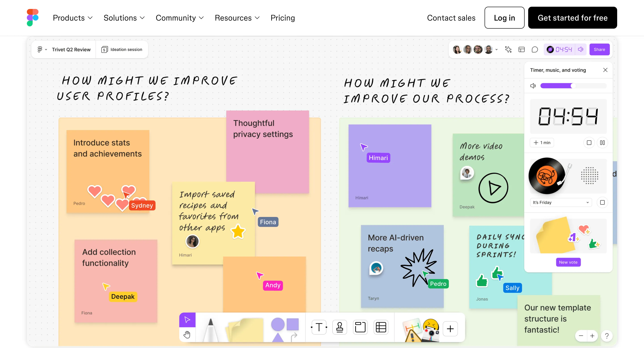Expand the Resources menu
This screenshot has height=348, width=644.
[x=237, y=18]
